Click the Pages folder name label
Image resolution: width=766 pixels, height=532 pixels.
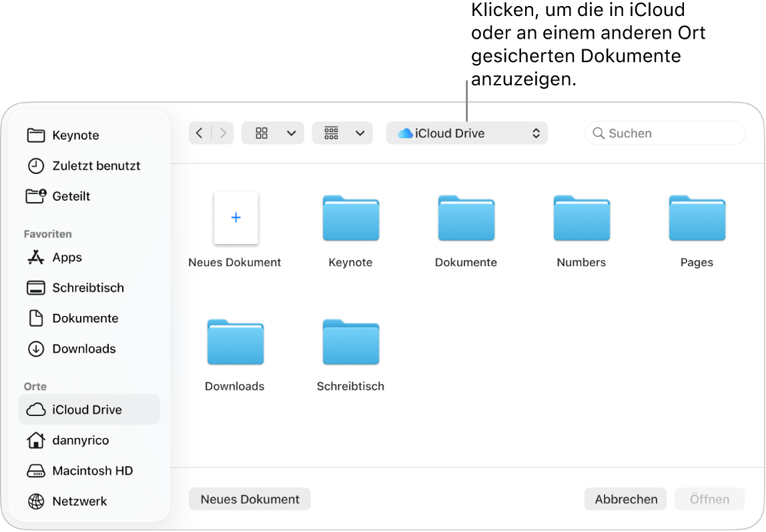click(x=697, y=263)
